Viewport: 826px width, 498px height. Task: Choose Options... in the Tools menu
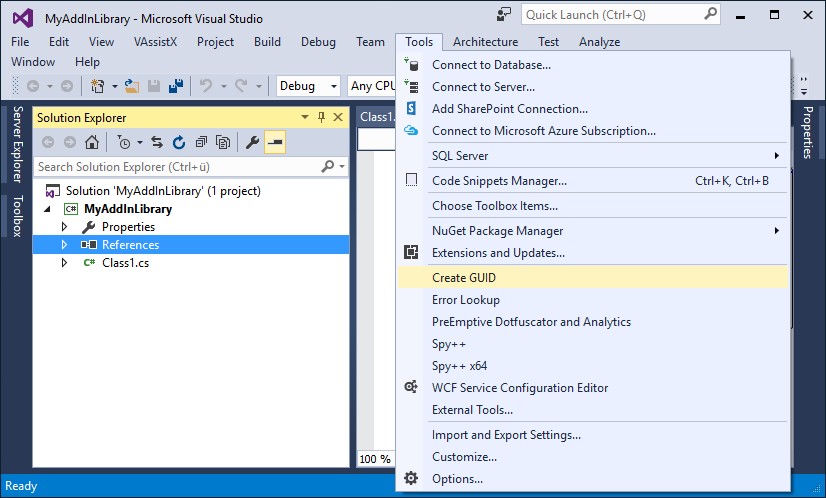457,479
